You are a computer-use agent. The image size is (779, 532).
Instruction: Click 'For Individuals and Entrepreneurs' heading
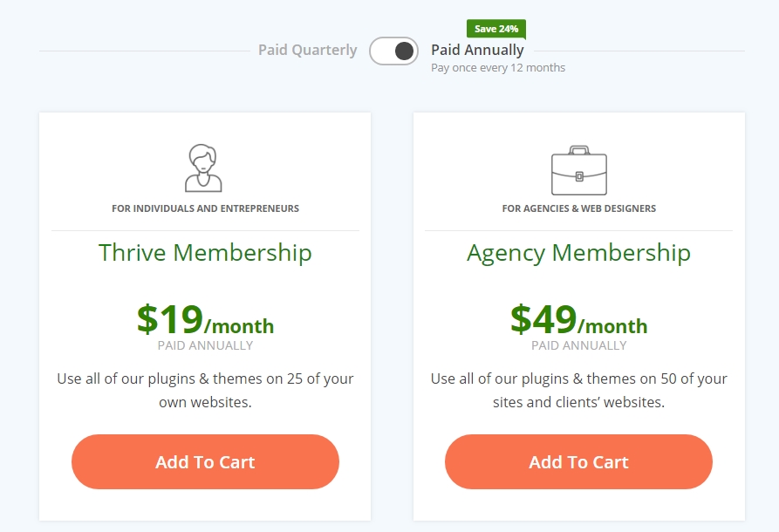tap(205, 208)
